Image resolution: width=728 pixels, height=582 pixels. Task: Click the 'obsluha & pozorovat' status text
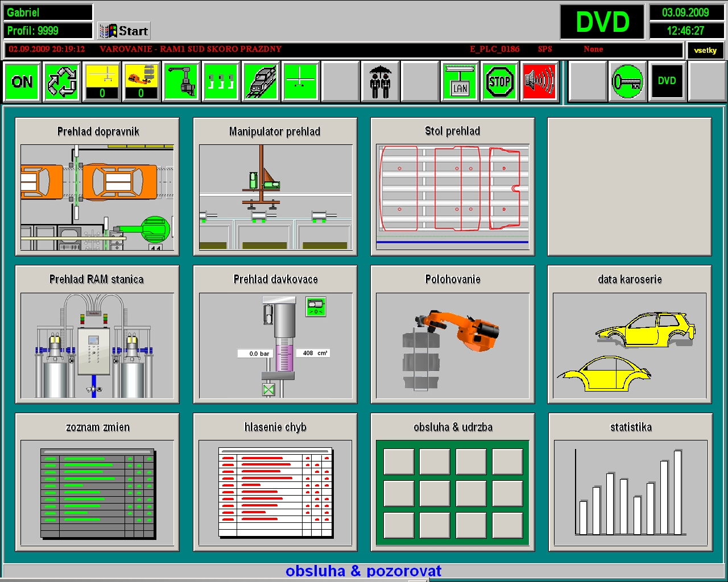pyautogui.click(x=363, y=571)
